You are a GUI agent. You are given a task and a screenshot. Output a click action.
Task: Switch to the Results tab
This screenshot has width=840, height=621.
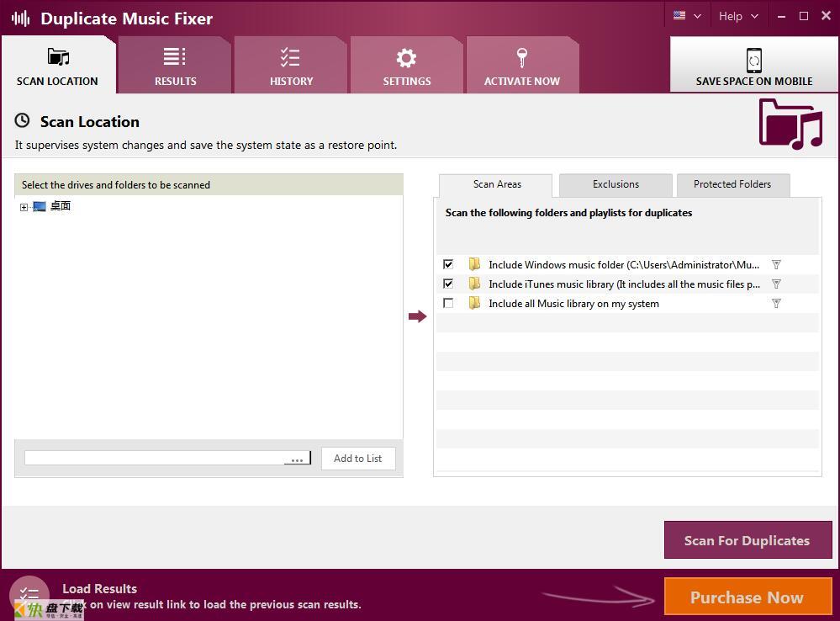175,66
